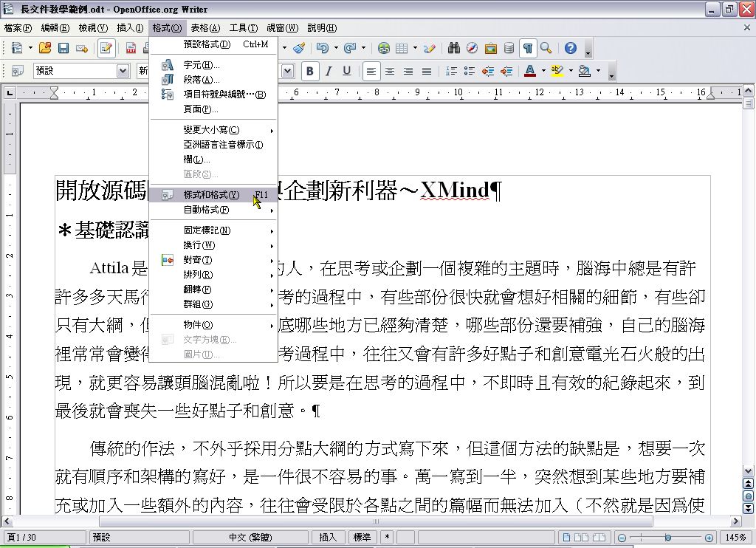Open the Gallery picture icon
Screen dimensions: 756x548
(490, 48)
